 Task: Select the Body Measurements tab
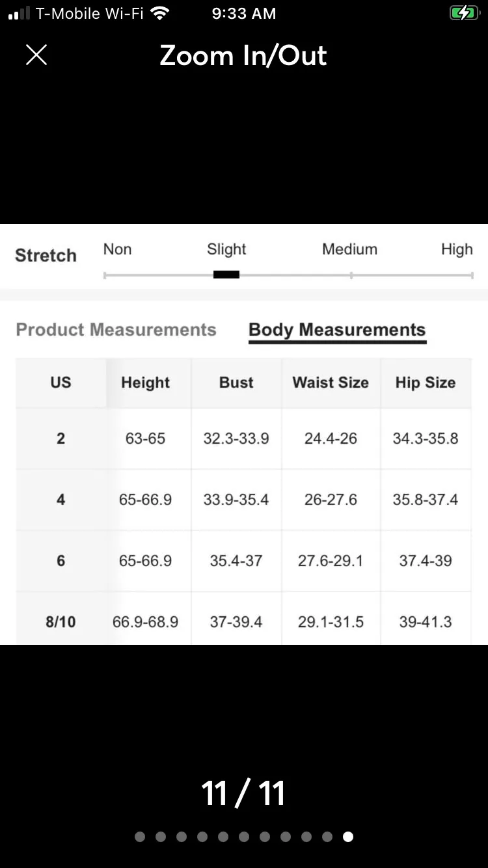pos(337,330)
